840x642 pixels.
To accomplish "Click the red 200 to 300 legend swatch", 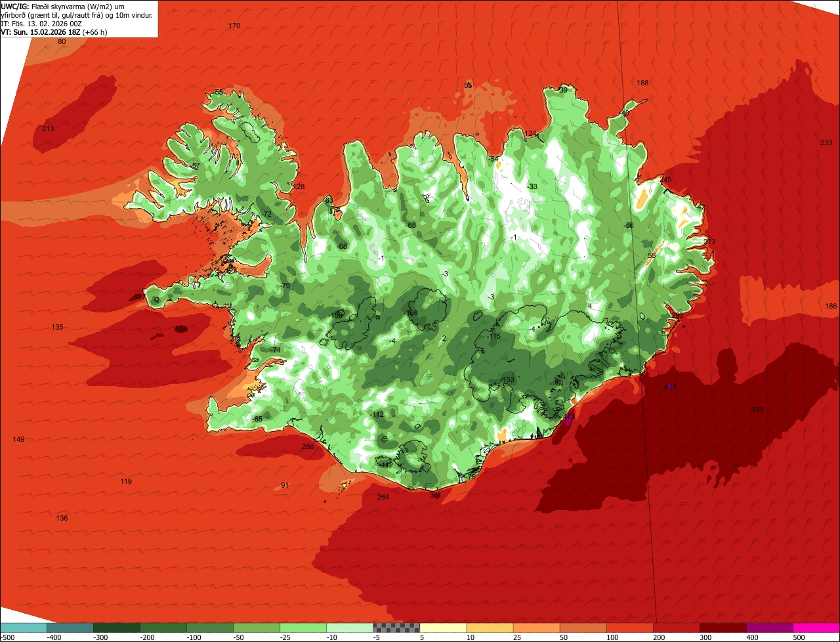I will pos(677,627).
